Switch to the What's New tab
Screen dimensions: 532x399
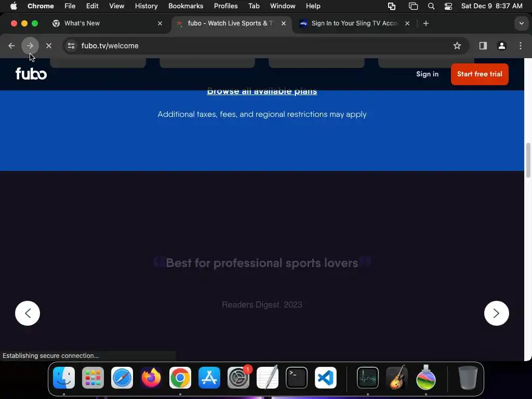(x=107, y=23)
